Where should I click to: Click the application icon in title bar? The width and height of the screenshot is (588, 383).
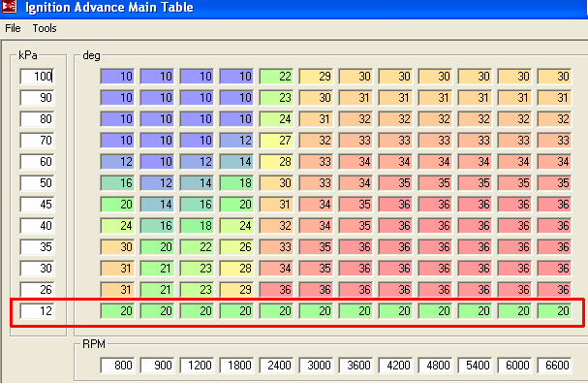point(9,6)
